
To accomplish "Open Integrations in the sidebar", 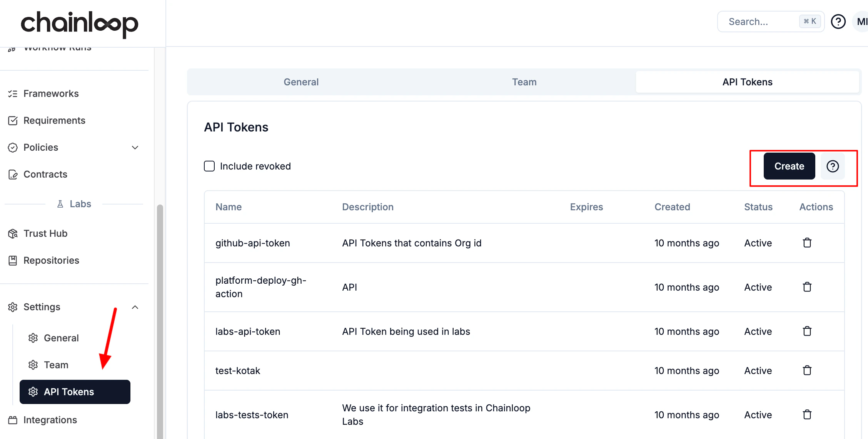I will point(50,420).
